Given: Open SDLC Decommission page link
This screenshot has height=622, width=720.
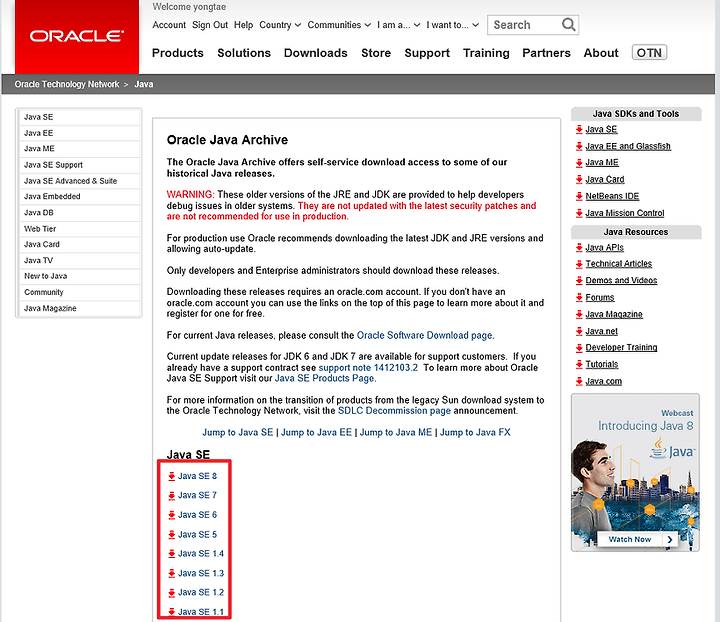Looking at the screenshot, I should click(x=394, y=411).
